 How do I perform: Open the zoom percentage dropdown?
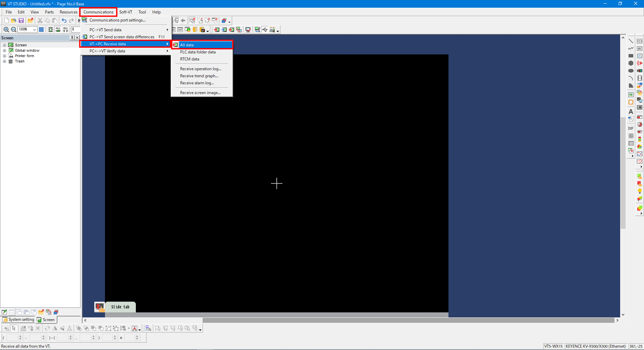pyautogui.click(x=34, y=30)
